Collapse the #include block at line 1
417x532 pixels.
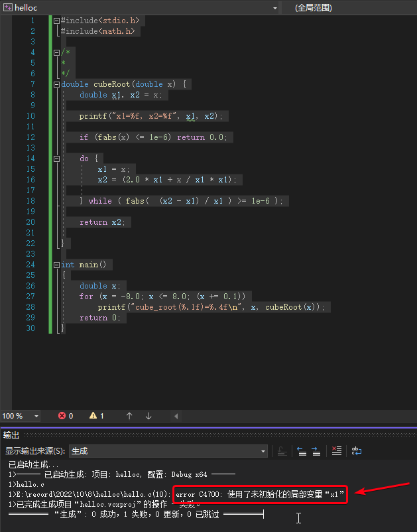tap(56, 21)
